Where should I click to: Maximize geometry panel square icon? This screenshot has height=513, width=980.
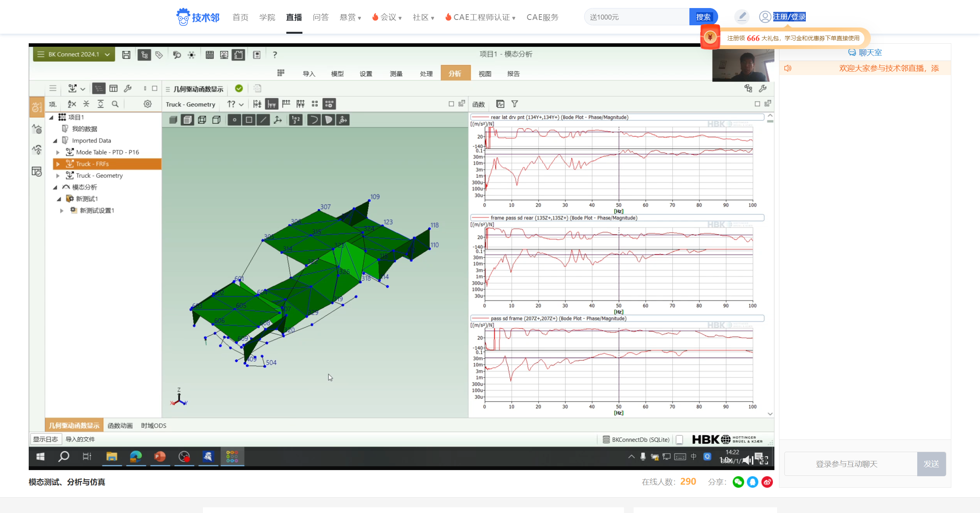coord(451,104)
